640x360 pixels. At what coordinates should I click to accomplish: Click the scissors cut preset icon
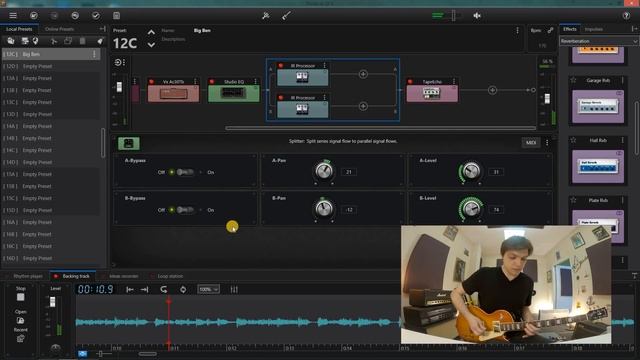pos(53,41)
